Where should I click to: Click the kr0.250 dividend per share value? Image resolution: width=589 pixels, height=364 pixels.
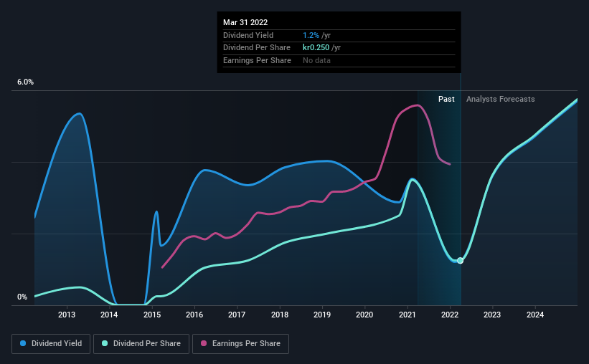(316, 48)
